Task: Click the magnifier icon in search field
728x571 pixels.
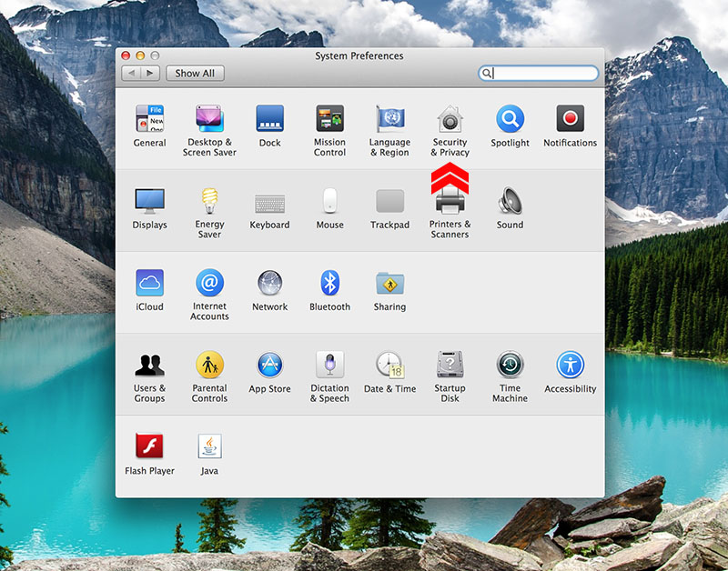Action: click(x=487, y=74)
